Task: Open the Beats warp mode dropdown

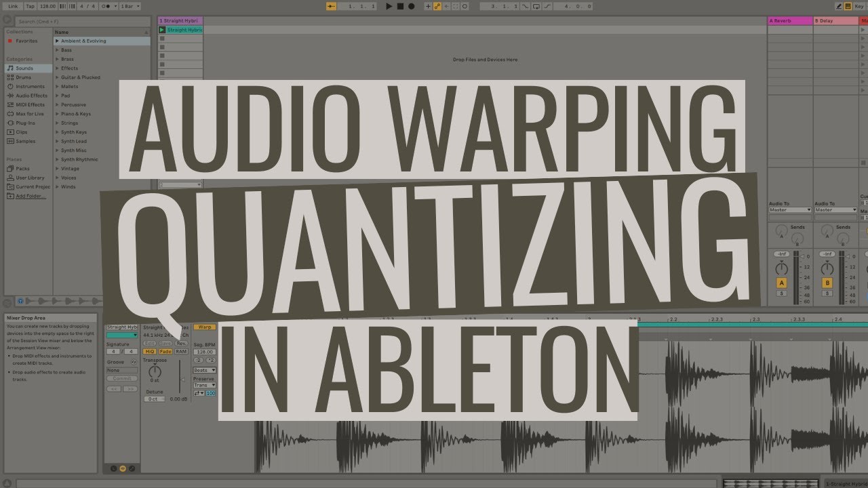Action: point(204,370)
